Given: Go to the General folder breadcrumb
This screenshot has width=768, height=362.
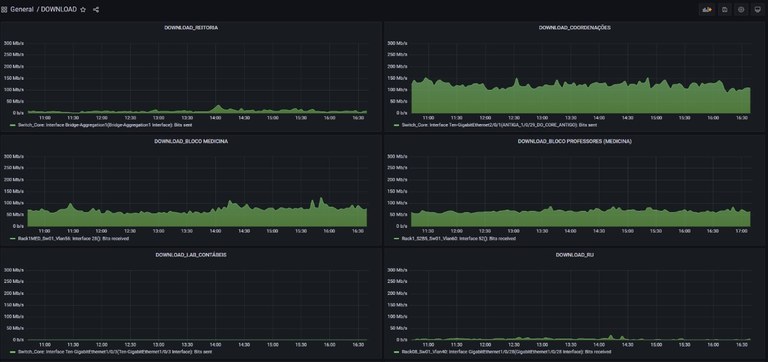Looking at the screenshot, I should pos(22,9).
